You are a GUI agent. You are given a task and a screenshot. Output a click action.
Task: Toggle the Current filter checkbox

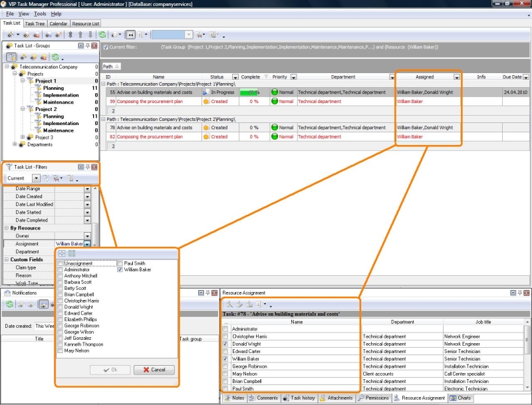106,47
